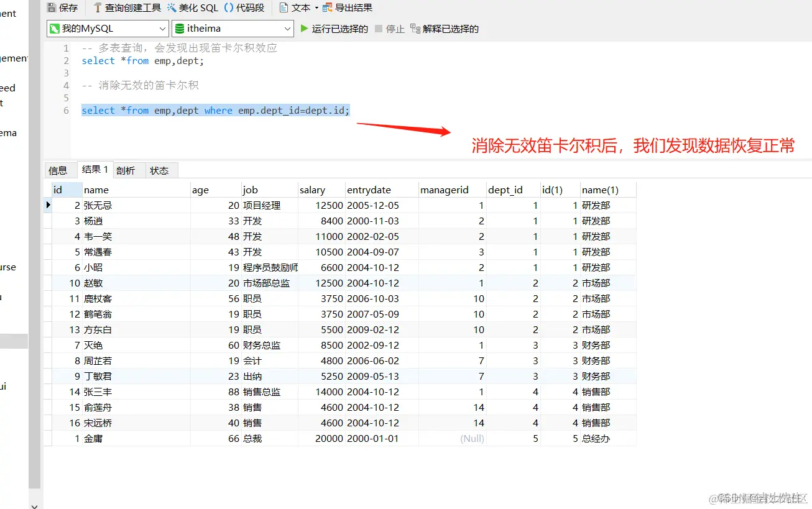Click the name column header
Screen dimensions: 812x509
(x=136, y=190)
